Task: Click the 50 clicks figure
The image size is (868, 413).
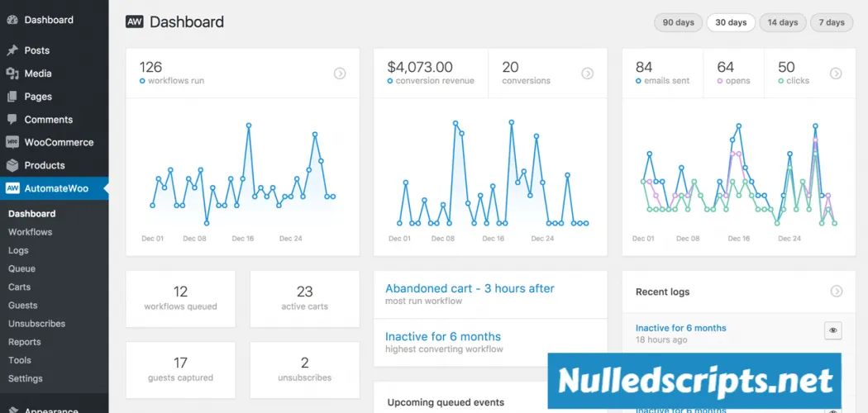Action: tap(786, 68)
